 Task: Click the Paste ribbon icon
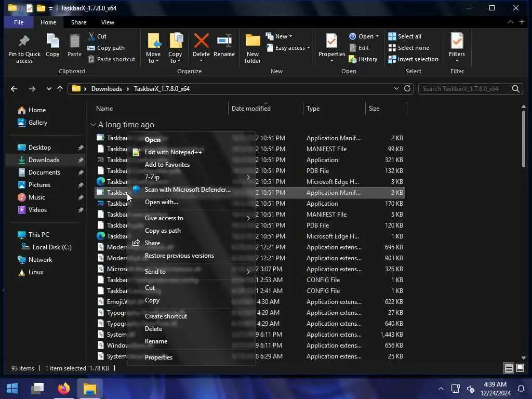[x=74, y=45]
